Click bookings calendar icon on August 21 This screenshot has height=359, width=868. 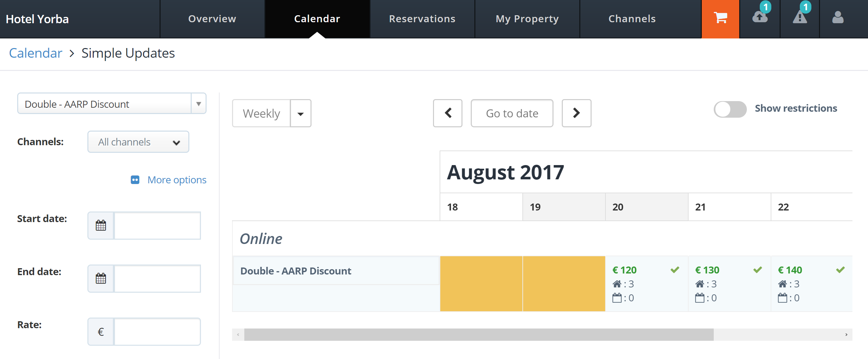[699, 298]
